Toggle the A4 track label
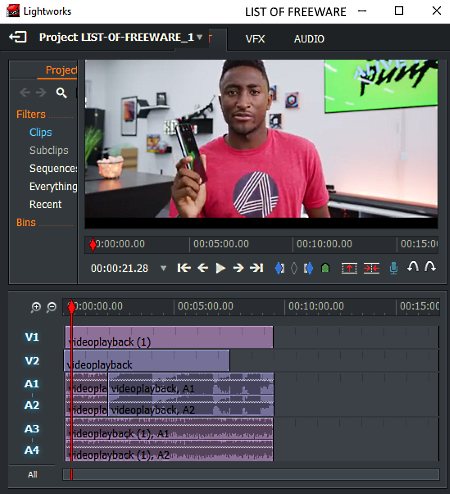Screen dimensions: 450x494 (32, 450)
